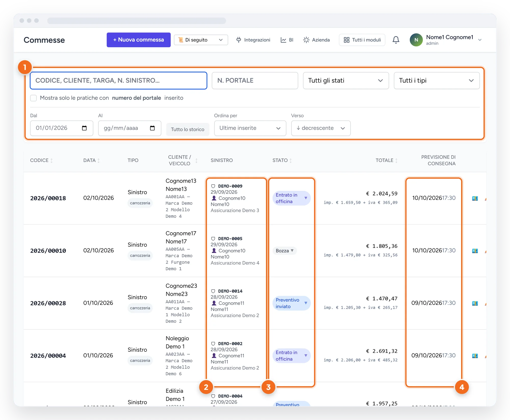This screenshot has height=420, width=510.
Task: Click claim number DEMO-0014
Action: point(230,291)
